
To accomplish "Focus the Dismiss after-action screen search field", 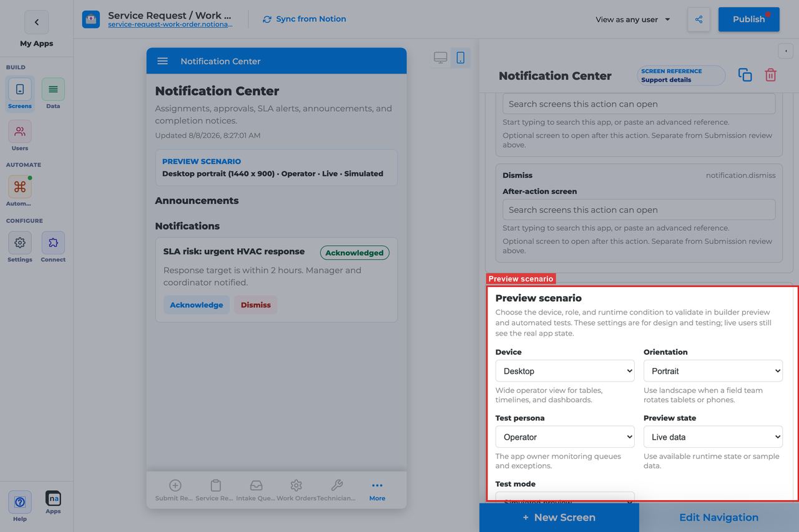I will point(639,210).
